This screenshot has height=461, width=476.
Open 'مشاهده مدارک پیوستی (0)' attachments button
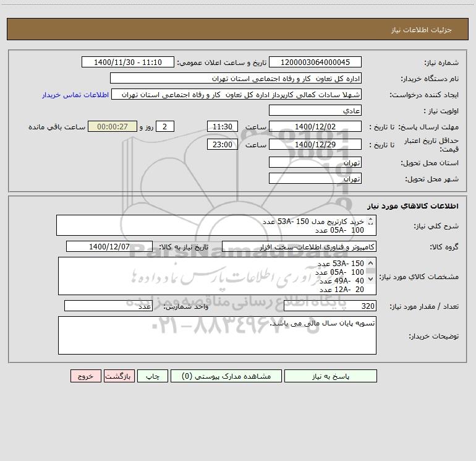click(x=226, y=376)
